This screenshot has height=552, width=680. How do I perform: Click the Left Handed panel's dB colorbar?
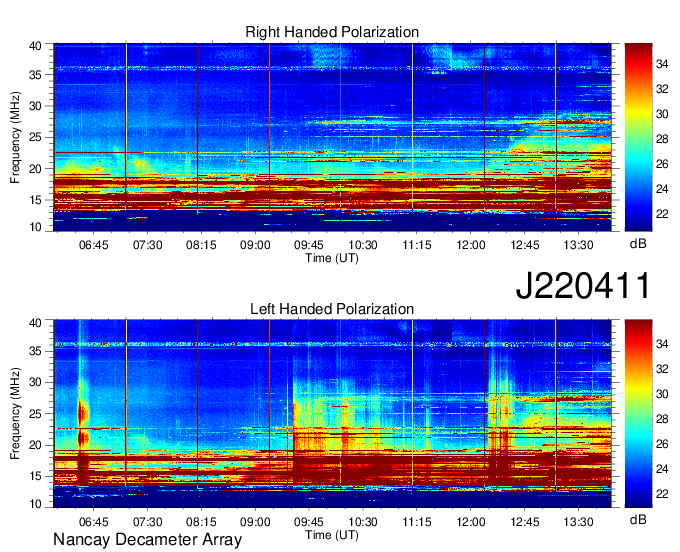638,414
